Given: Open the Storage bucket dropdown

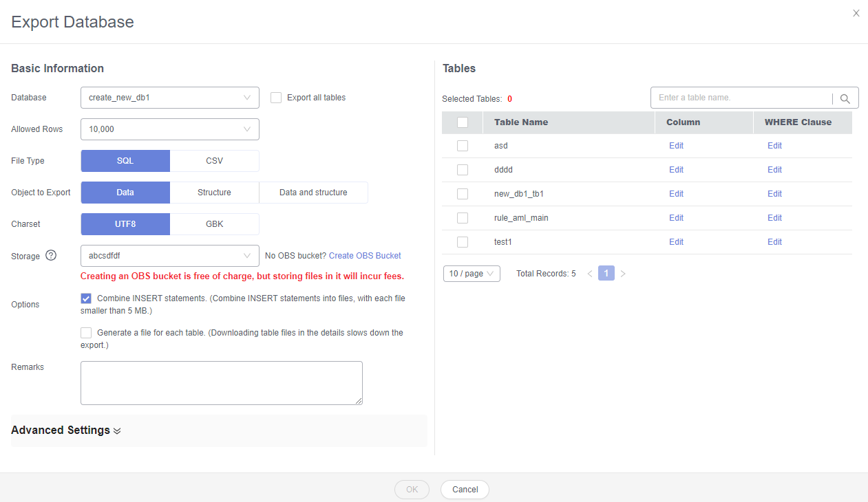Looking at the screenshot, I should [x=169, y=256].
